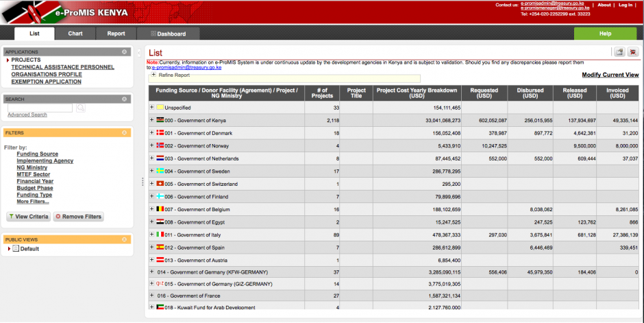Image resolution: width=644 pixels, height=323 pixels.
Task: Click the Default view document icon
Action: pyautogui.click(x=16, y=249)
